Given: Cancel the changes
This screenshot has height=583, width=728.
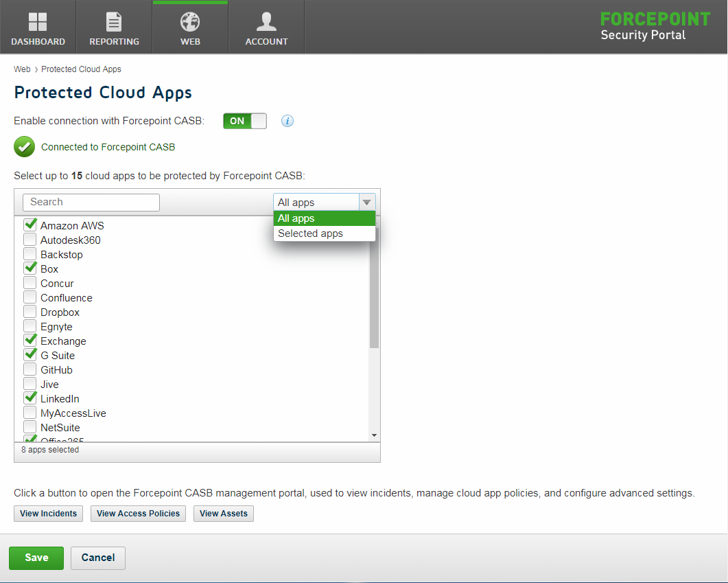Looking at the screenshot, I should pyautogui.click(x=98, y=558).
